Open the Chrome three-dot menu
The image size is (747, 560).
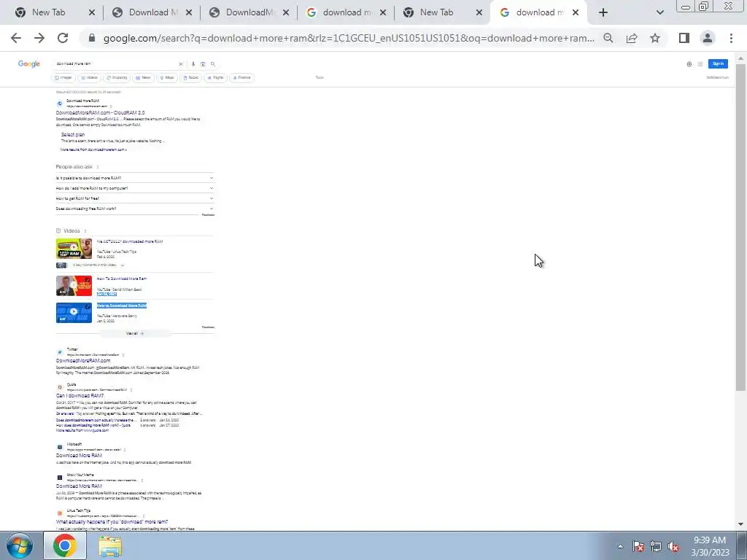(x=731, y=38)
